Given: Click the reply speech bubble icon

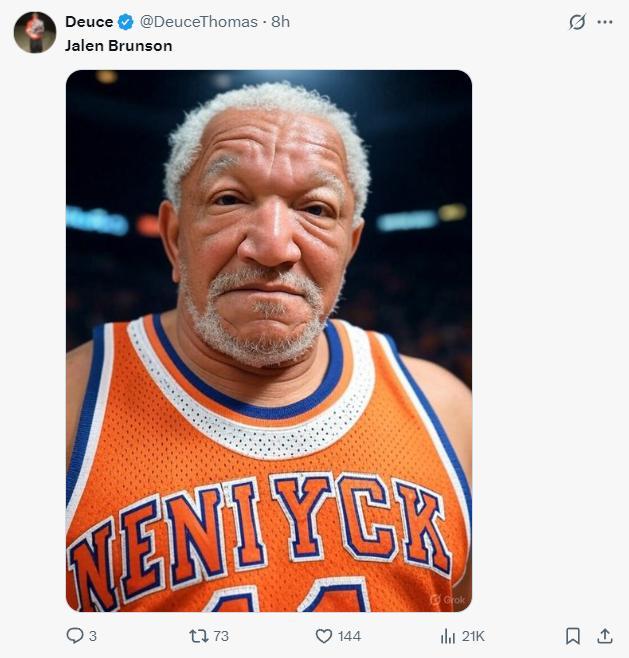Looking at the screenshot, I should click(x=75, y=636).
